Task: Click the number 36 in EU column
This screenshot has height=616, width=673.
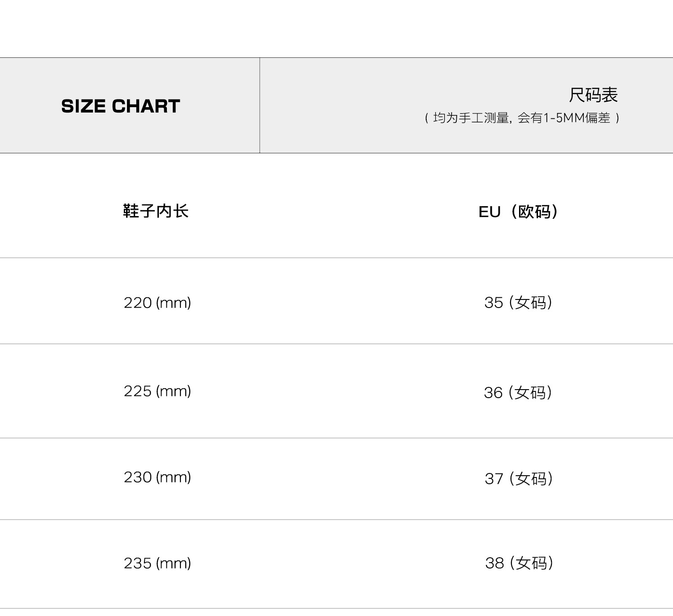Action: [x=493, y=393]
